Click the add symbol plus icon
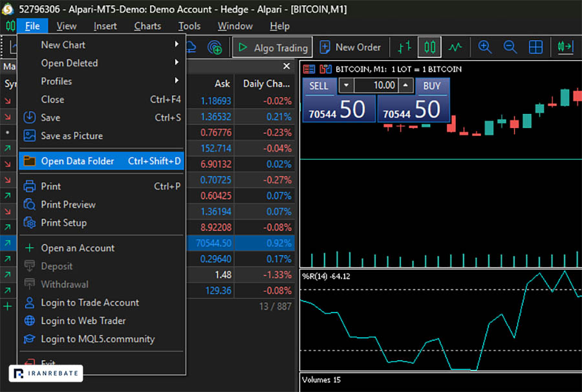Viewport: 582px width, 392px height. click(7, 306)
